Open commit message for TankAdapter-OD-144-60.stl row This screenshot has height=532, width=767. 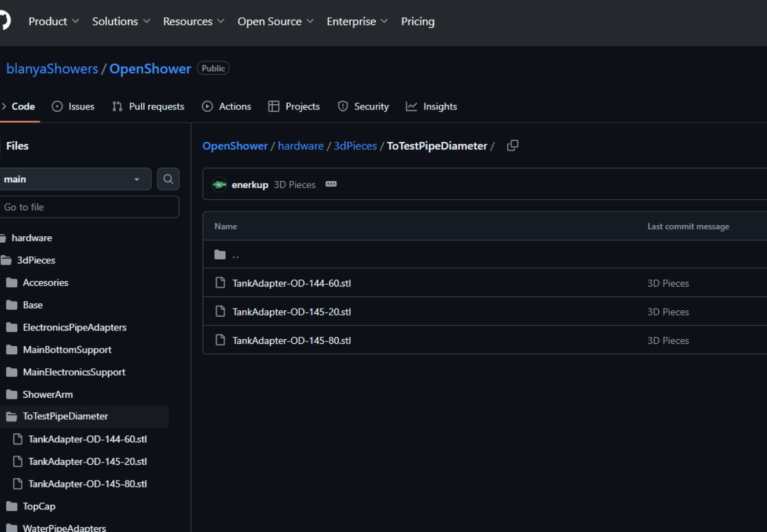pos(668,283)
